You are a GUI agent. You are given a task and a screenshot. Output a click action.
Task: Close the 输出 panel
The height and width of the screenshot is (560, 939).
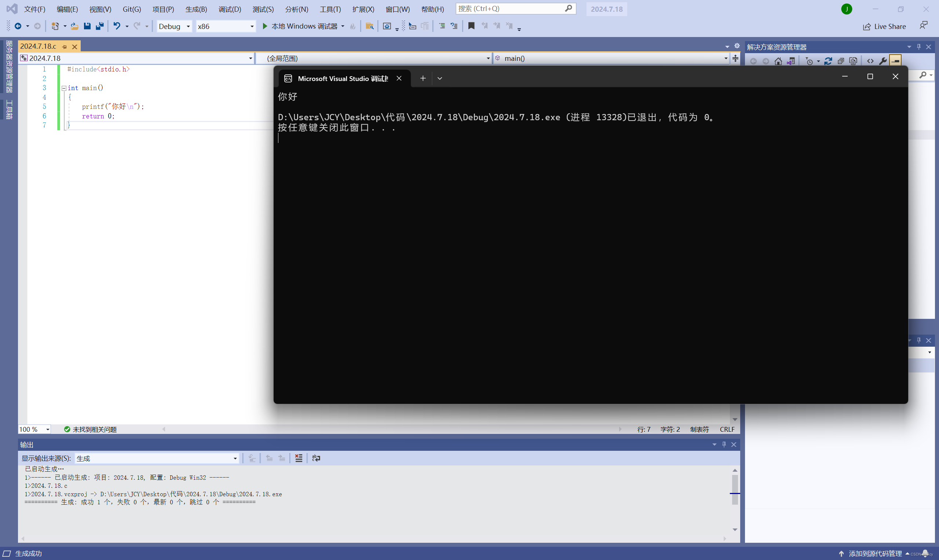[x=734, y=445]
